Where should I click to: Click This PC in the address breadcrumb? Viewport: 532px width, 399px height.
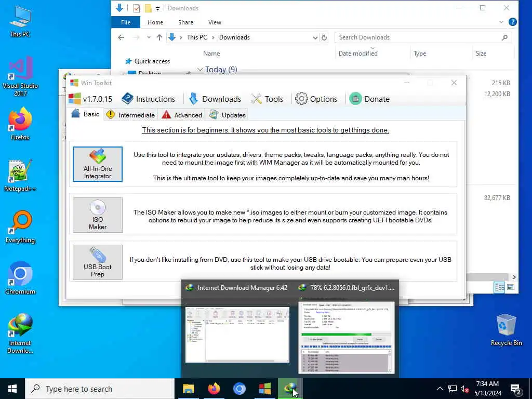(x=197, y=37)
